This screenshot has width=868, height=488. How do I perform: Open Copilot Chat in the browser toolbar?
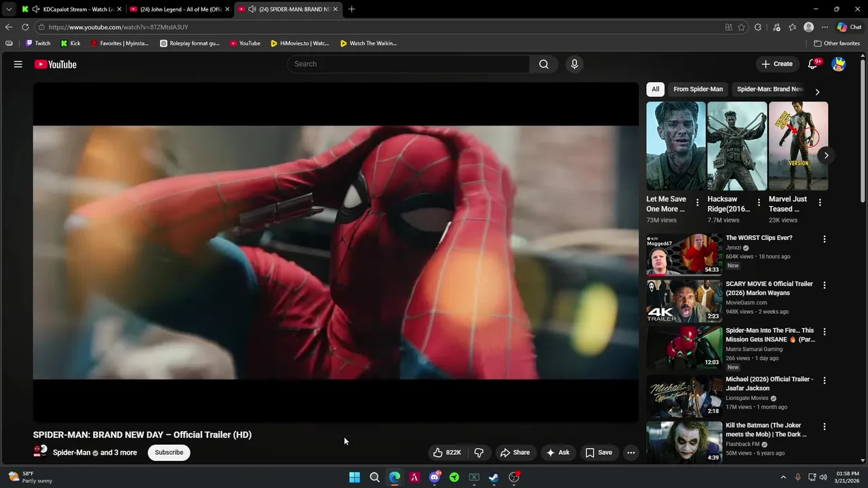[x=850, y=27]
